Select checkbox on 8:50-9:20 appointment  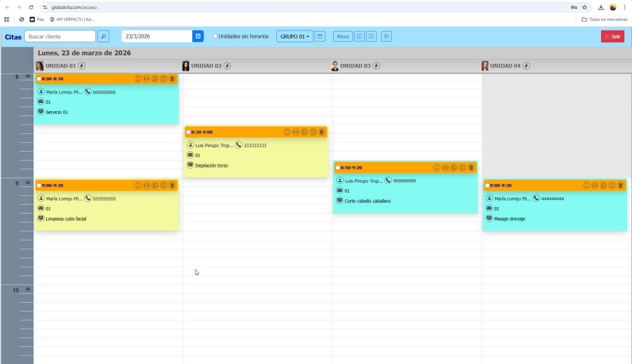click(338, 168)
